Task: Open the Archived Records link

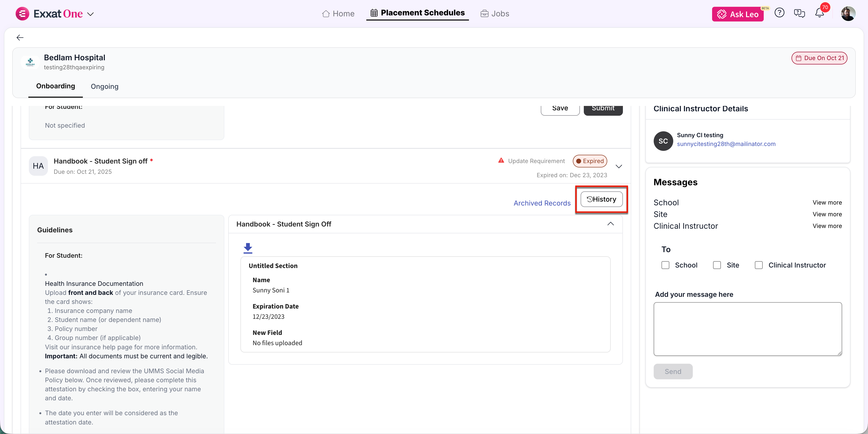Action: click(542, 203)
